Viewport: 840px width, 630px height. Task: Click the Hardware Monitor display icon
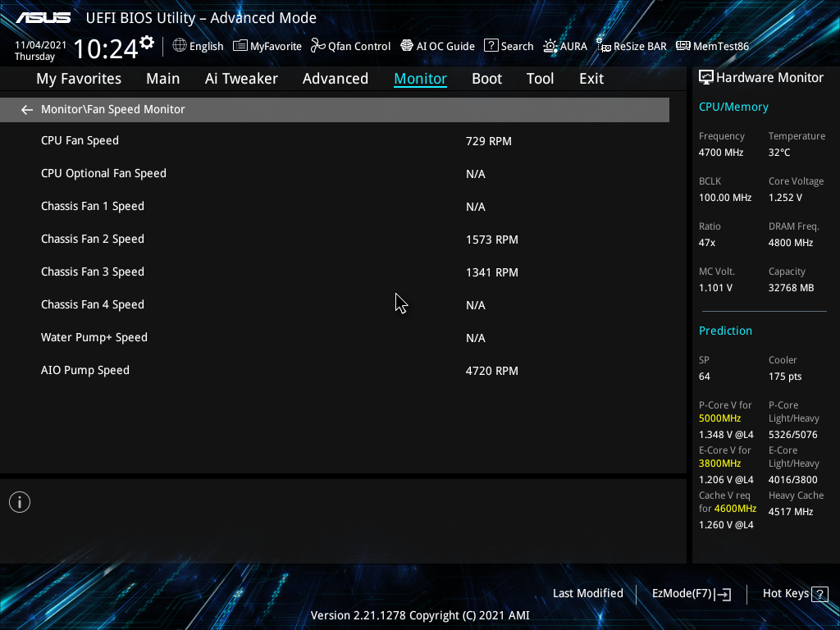(706, 78)
